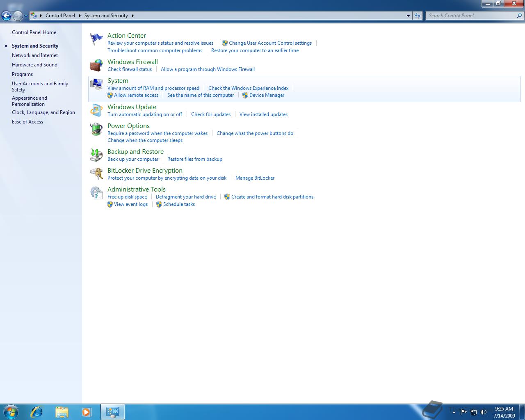
Task: Click Manage BitLocker
Action: (x=255, y=178)
